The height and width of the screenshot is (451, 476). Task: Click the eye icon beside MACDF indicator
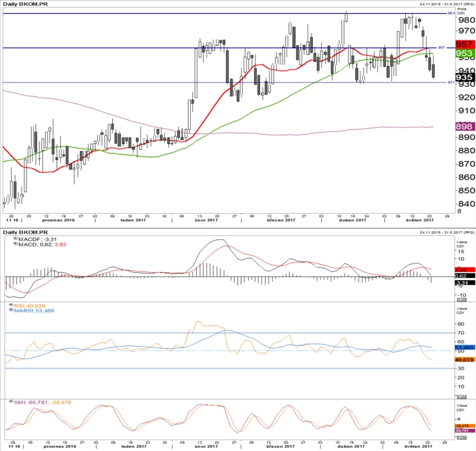click(15, 239)
